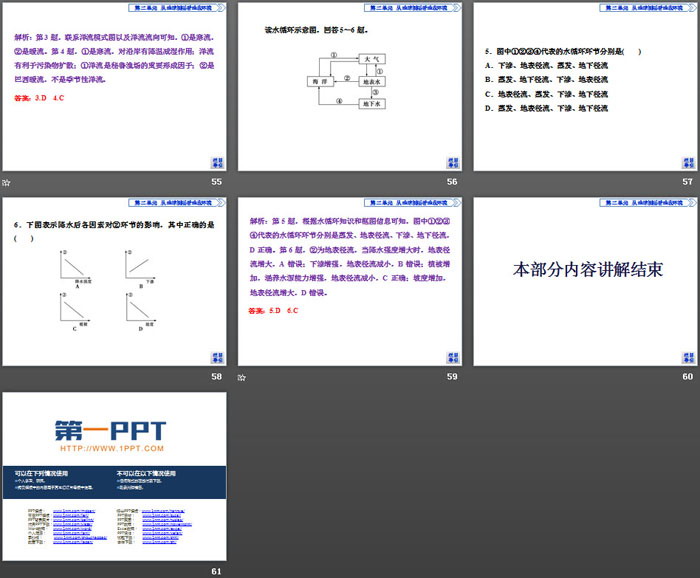The height and width of the screenshot is (578, 700).
Task: Click the slide number 61 label
Action: point(216,571)
